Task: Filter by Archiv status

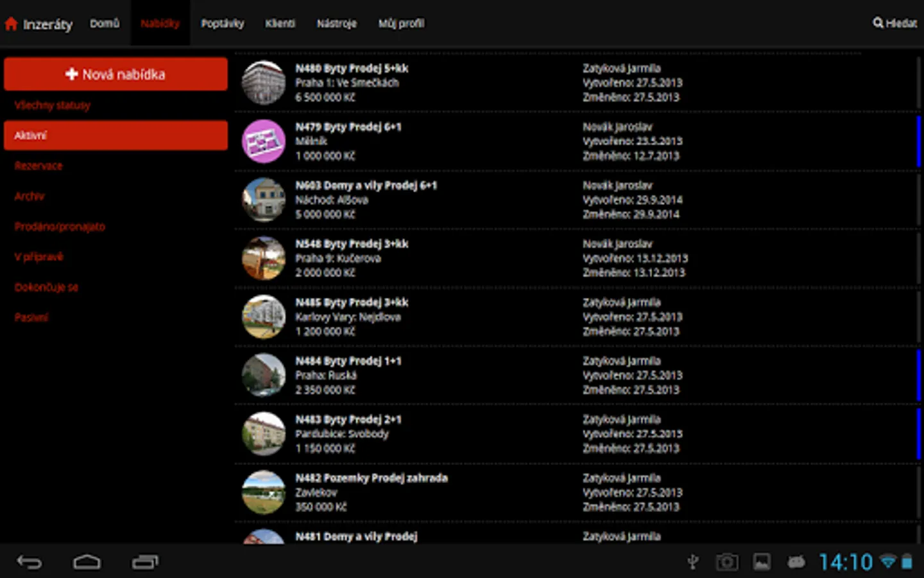Action: [x=30, y=196]
